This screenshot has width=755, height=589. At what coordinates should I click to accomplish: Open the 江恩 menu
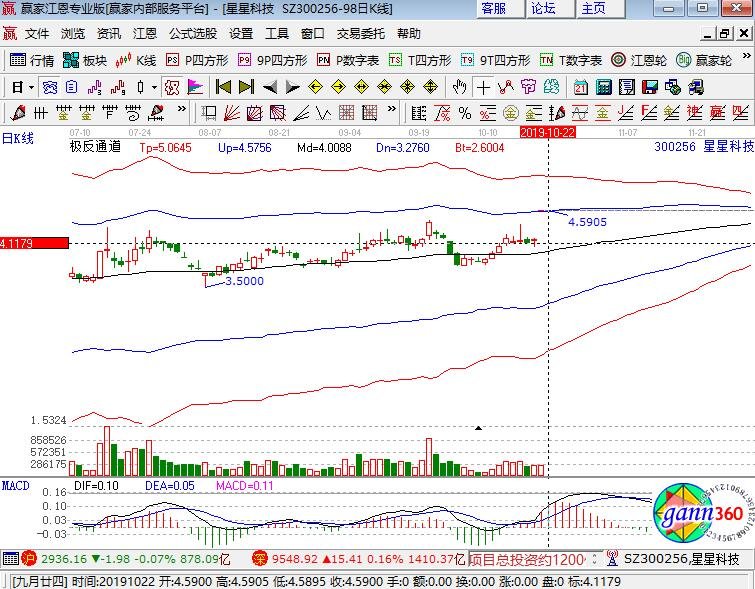145,34
